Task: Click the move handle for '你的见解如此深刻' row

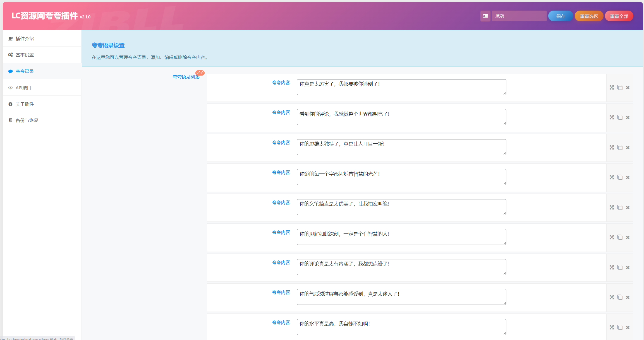Action: pyautogui.click(x=612, y=237)
